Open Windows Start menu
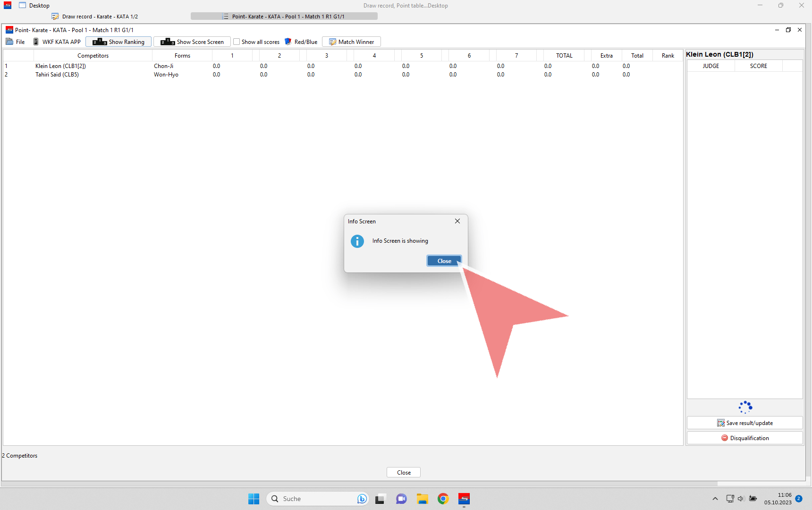Viewport: 812px width, 510px height. tap(254, 499)
